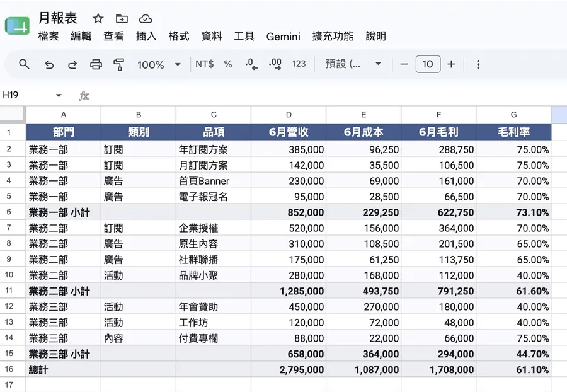
Task: Click the 部門 header cell
Action: (64, 132)
